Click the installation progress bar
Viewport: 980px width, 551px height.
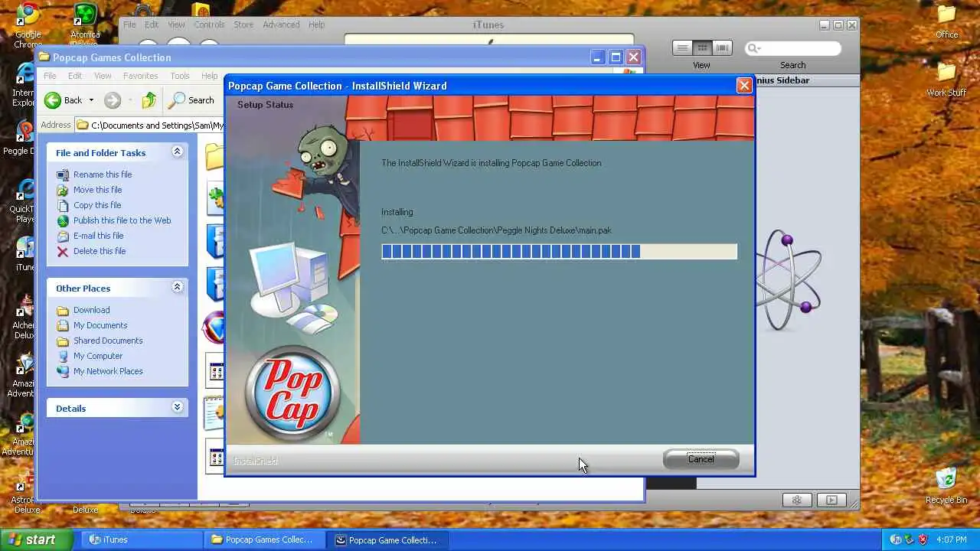(x=559, y=252)
